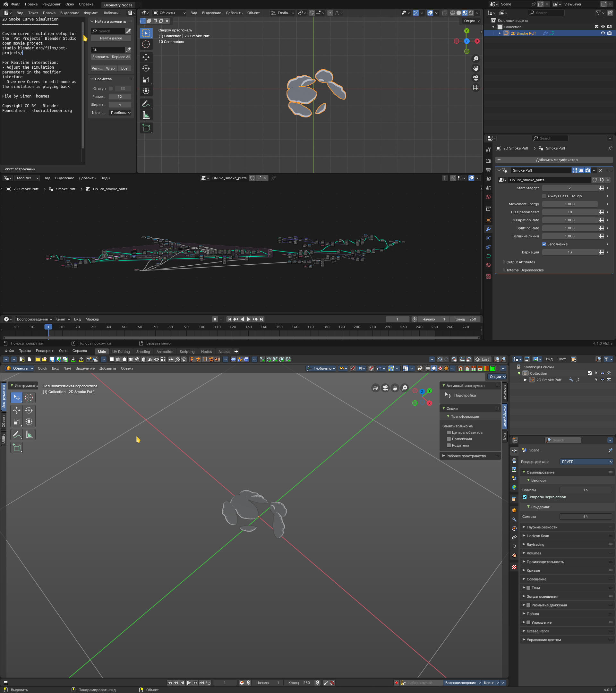Viewport: 616px width, 693px height.
Task: Toggle Temporal Reprojection checkbox
Action: (525, 497)
